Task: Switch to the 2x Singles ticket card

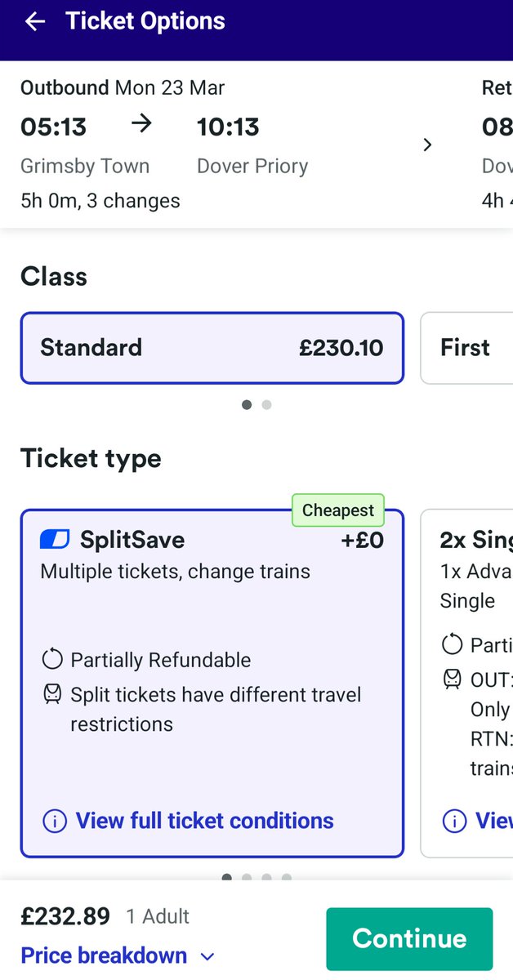Action: [x=467, y=683]
